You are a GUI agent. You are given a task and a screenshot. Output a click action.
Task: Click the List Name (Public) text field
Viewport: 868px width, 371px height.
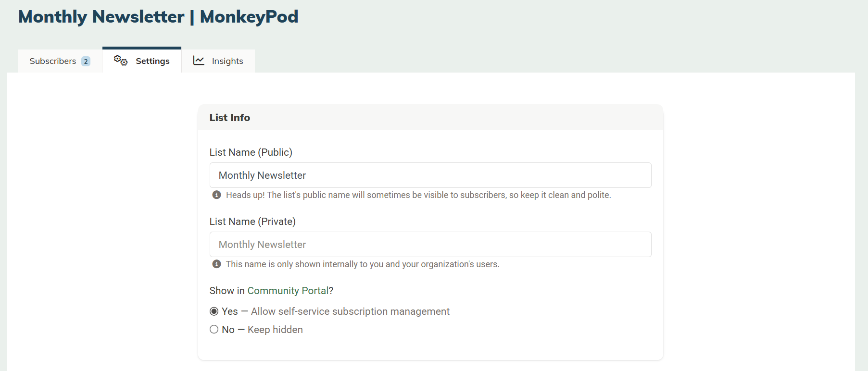pos(430,175)
